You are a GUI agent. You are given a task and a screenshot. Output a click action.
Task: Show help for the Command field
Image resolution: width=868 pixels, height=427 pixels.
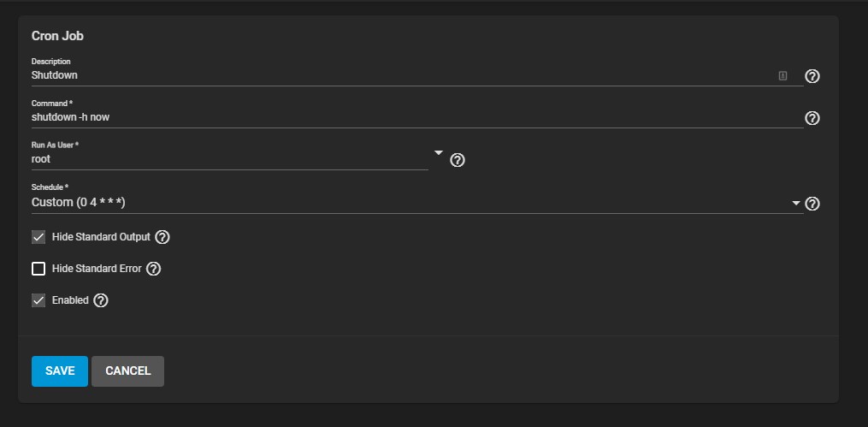coord(812,118)
